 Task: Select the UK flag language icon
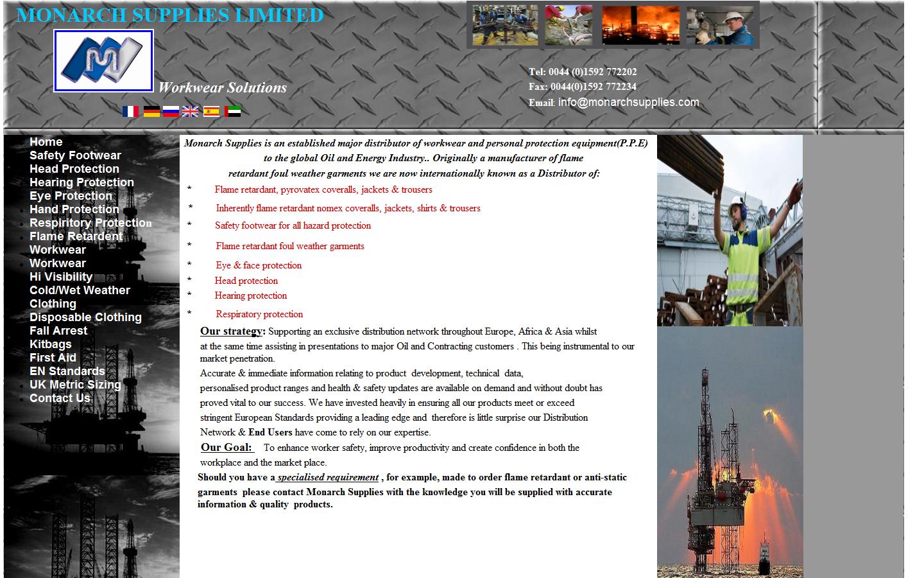coord(191,111)
